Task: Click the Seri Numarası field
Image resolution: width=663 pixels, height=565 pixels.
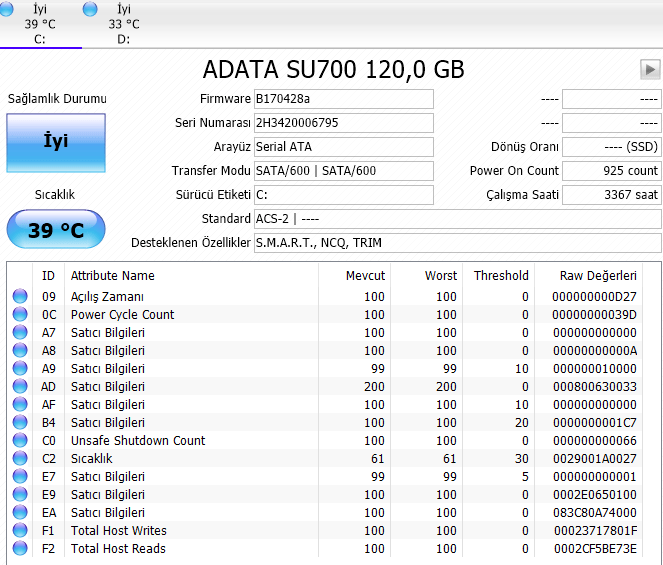Action: coord(343,123)
